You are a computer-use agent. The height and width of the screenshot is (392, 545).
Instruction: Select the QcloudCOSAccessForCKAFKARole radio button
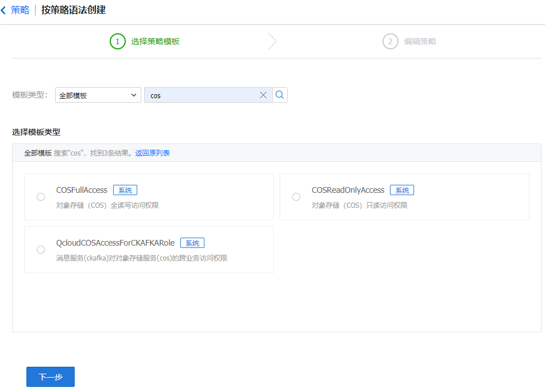40,250
